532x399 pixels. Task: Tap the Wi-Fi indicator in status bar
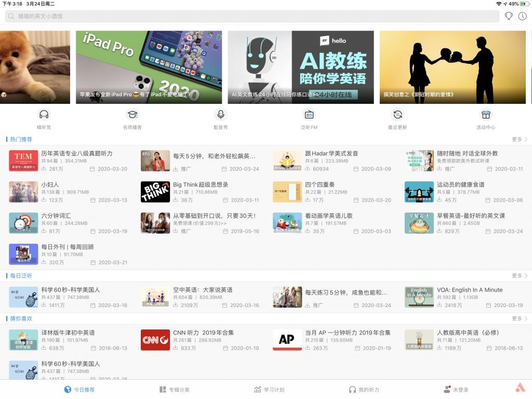point(498,4)
